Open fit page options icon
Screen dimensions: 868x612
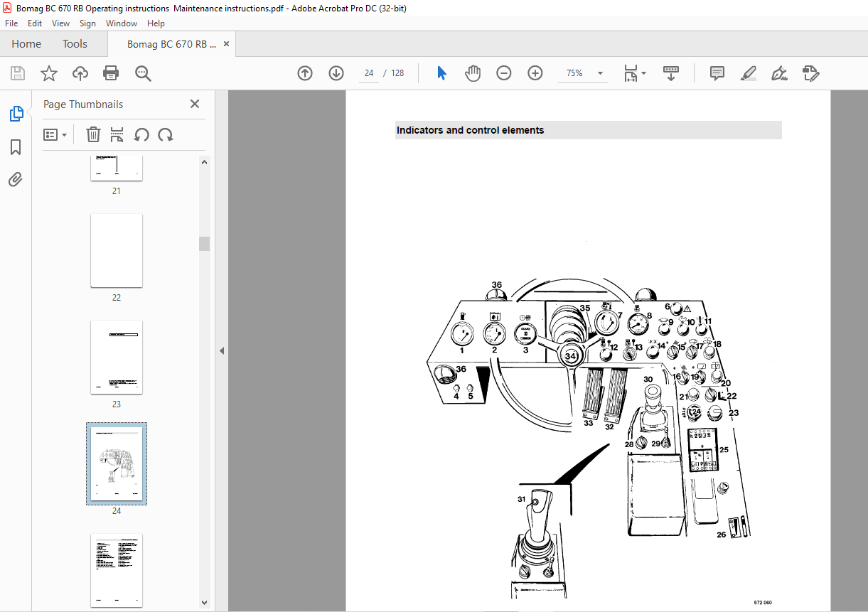[x=634, y=73]
